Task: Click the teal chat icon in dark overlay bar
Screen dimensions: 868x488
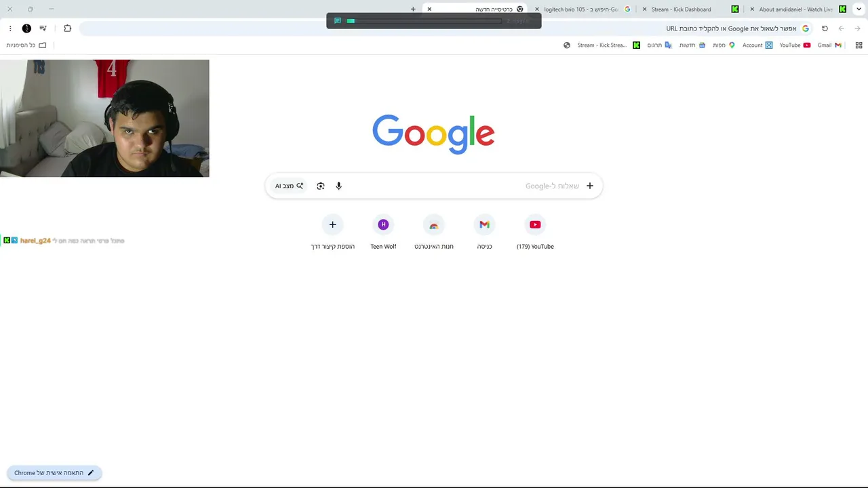Action: pyautogui.click(x=338, y=21)
